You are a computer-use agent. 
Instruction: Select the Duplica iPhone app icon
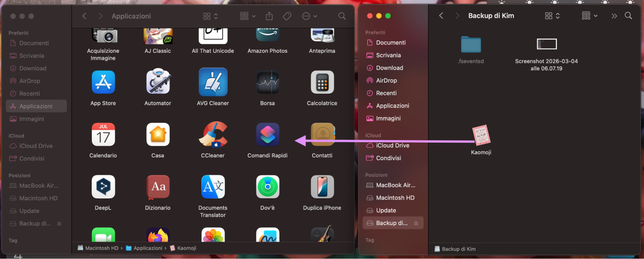click(322, 187)
